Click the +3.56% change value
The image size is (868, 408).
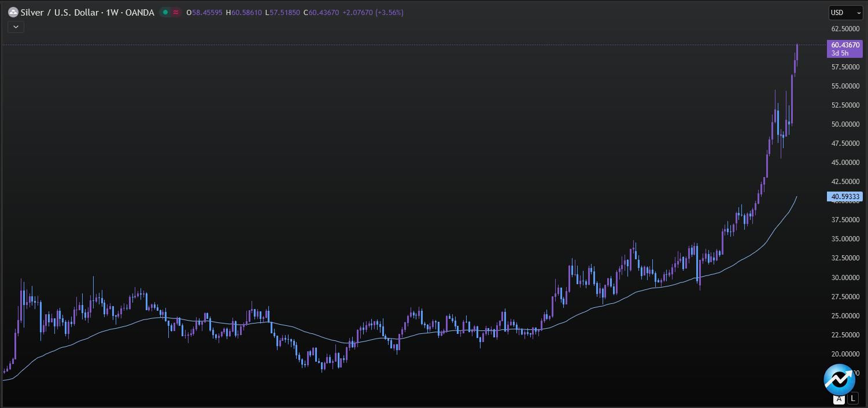(x=389, y=12)
